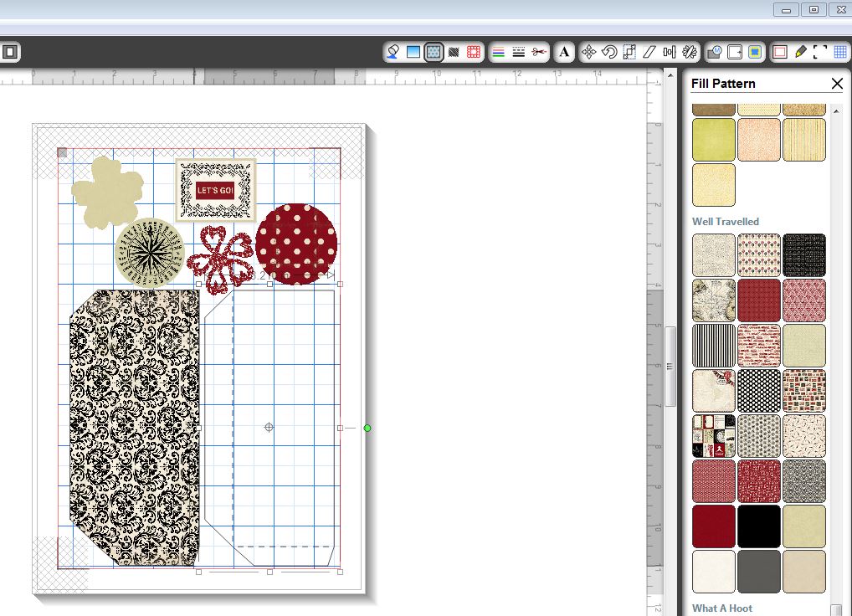
Task: Select the solid black swatch
Action: pyautogui.click(x=759, y=526)
